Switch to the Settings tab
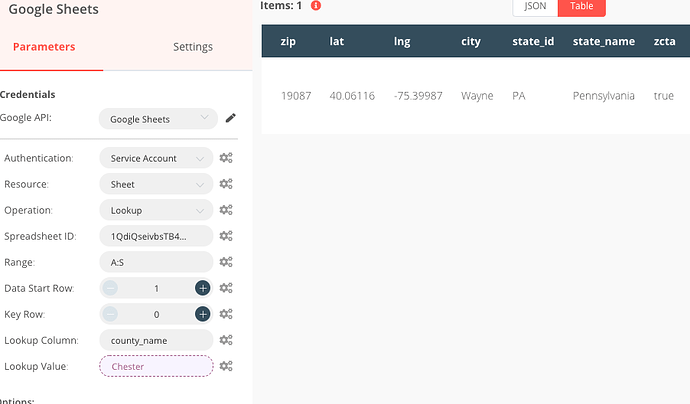Viewport: 690px width, 404px height. point(192,47)
